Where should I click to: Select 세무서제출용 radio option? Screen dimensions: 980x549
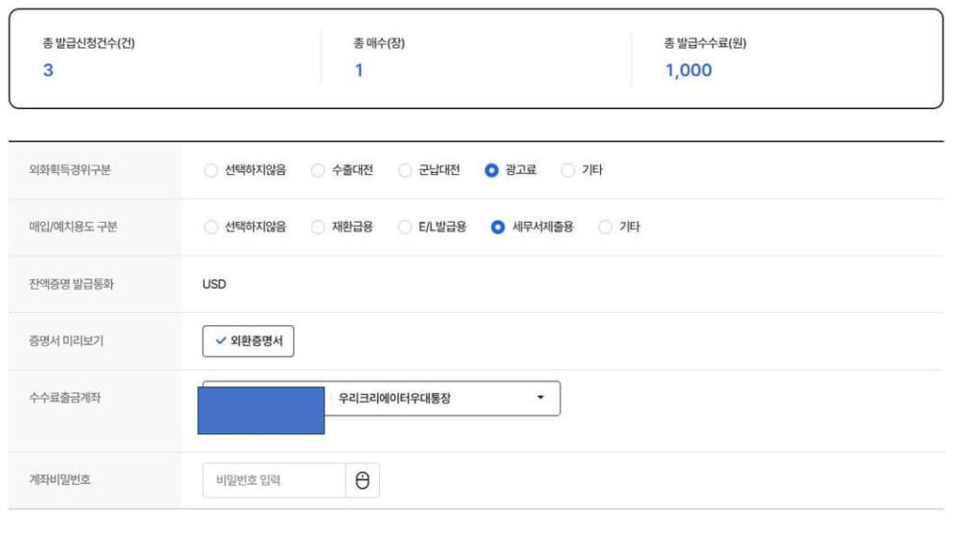[x=498, y=227]
